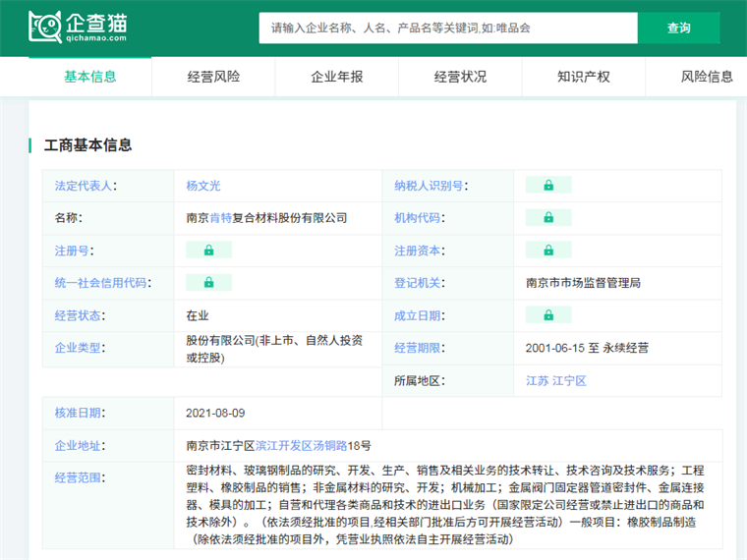Select the 经营状况 tab

[x=460, y=77]
